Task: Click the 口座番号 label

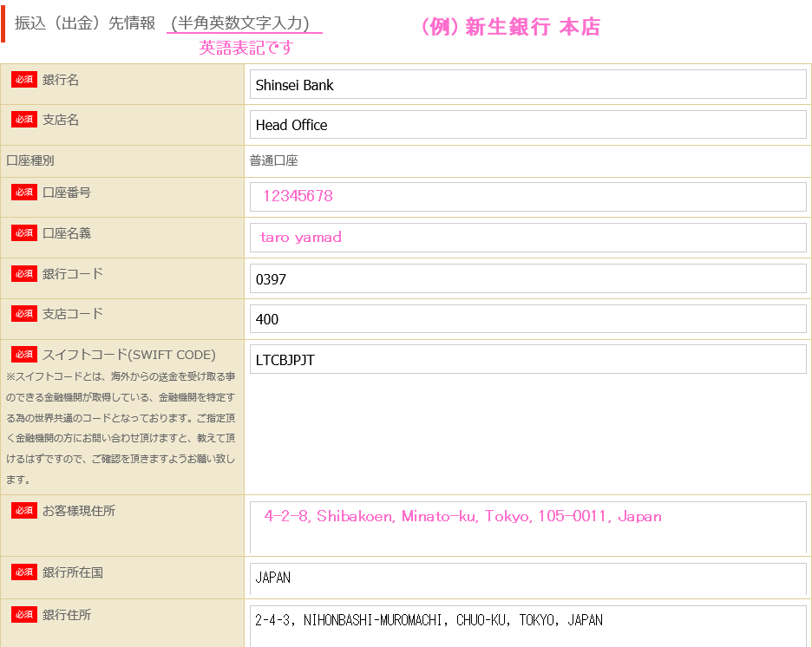Action: coord(66,193)
